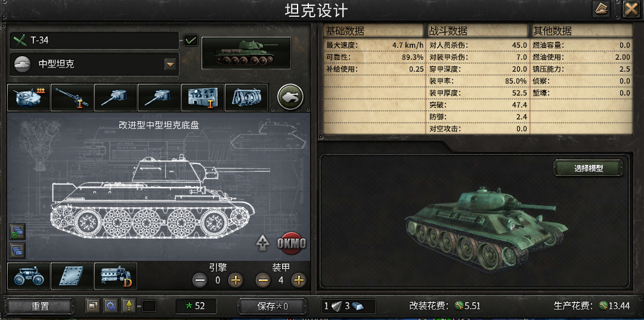Open the main gun module slot

tap(72, 97)
